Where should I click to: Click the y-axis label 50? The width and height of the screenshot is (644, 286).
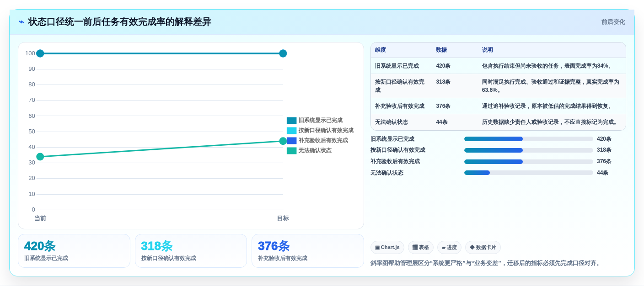[32, 132]
